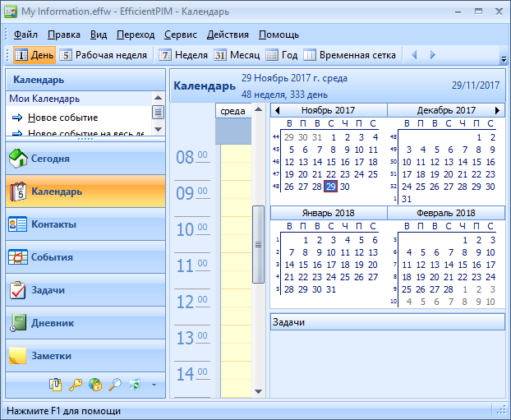Open toolbar options arrow at the right end
This screenshot has height=420, width=511.
(x=503, y=59)
